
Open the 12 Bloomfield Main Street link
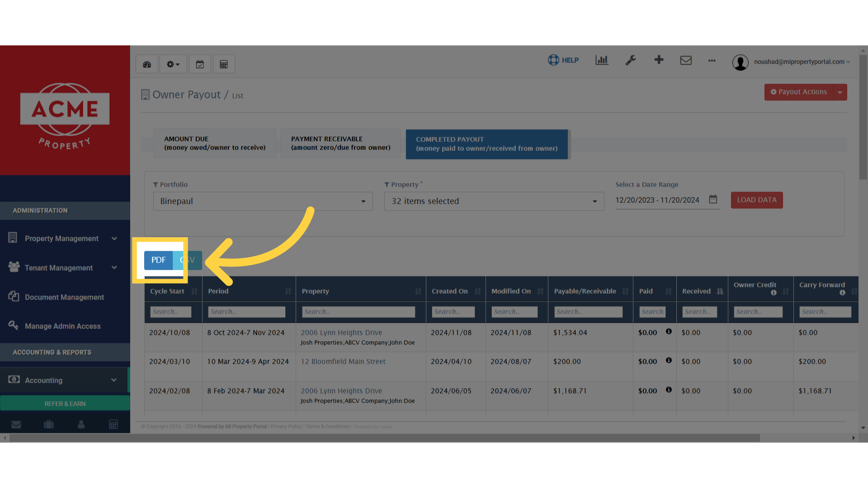pos(343,361)
